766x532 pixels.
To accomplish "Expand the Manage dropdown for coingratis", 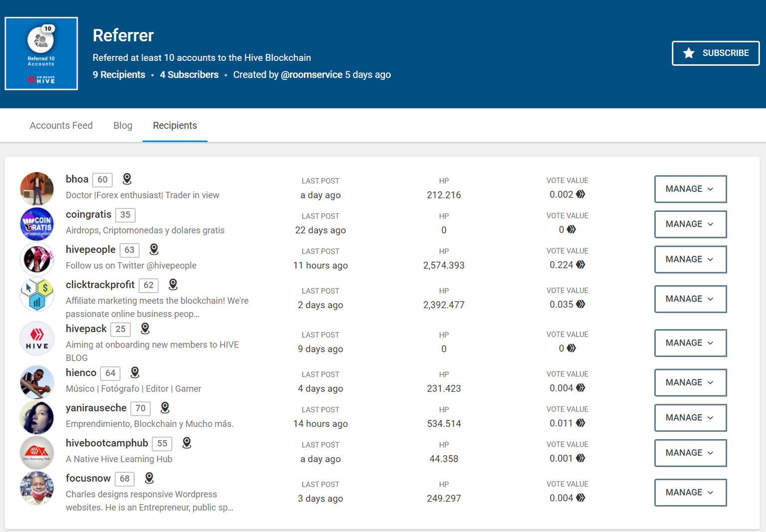I will tap(690, 224).
